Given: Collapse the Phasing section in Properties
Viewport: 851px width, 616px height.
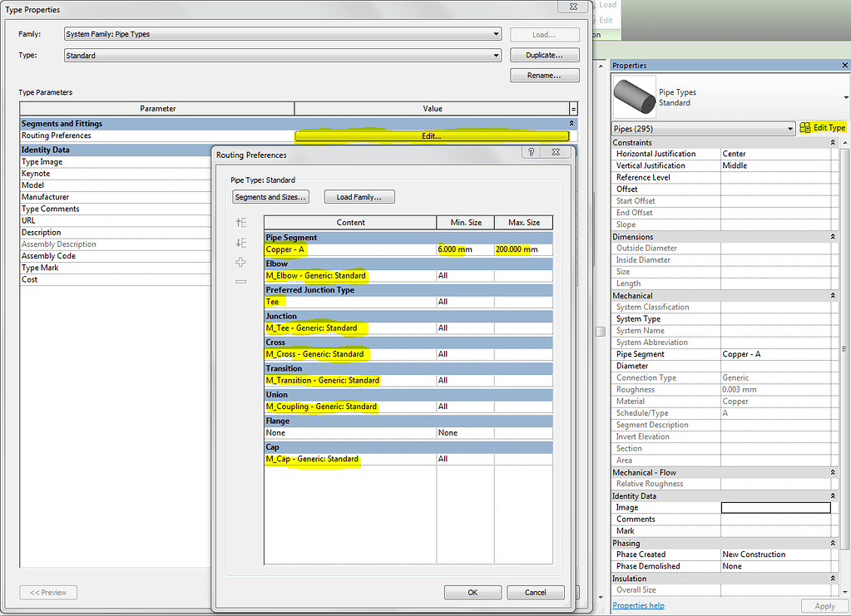Looking at the screenshot, I should click(833, 542).
